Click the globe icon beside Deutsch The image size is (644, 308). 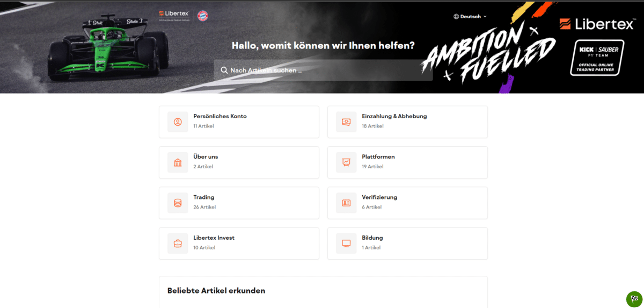[456, 17]
